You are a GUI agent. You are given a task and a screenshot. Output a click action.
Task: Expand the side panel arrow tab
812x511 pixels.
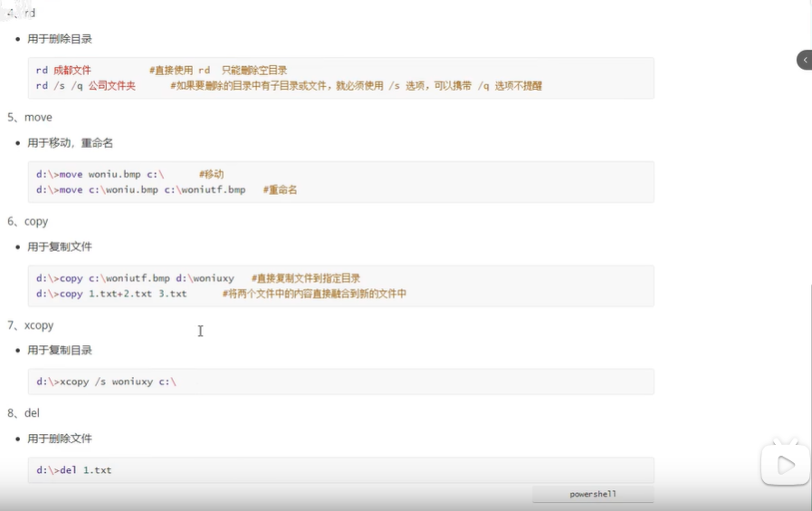804,60
